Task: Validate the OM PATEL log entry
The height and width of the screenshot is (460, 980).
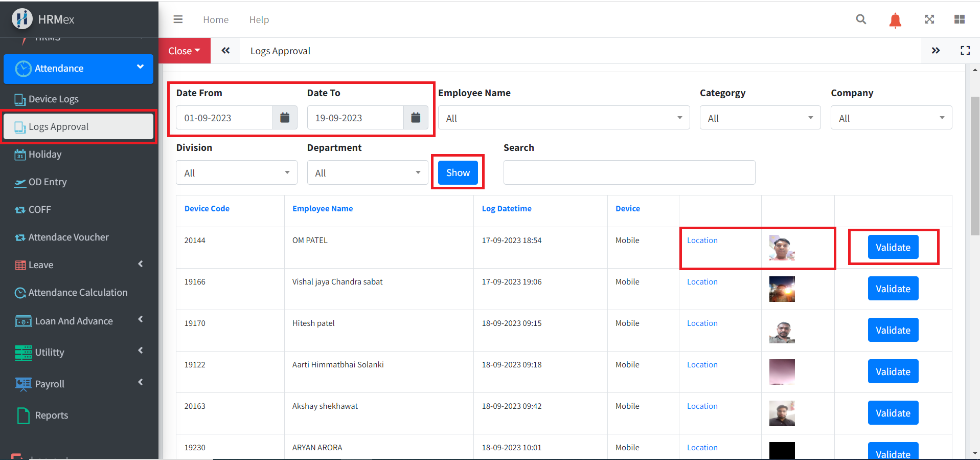Action: pyautogui.click(x=893, y=248)
